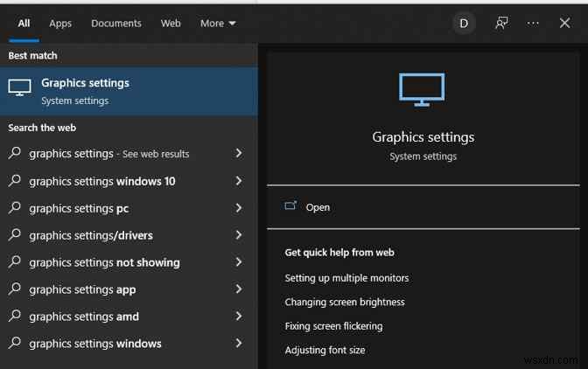Expand arrow for 'graphics settings not showing'
588x369 pixels.
(239, 262)
